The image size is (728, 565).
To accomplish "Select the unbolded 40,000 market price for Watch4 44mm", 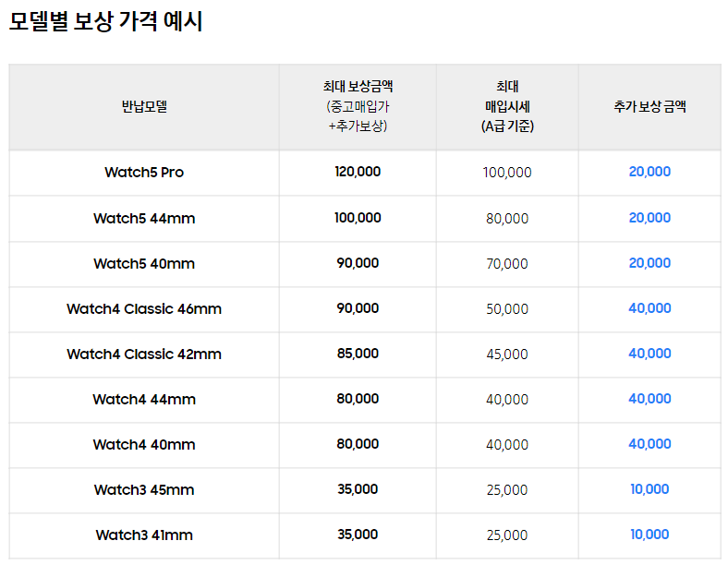I will coord(507,400).
